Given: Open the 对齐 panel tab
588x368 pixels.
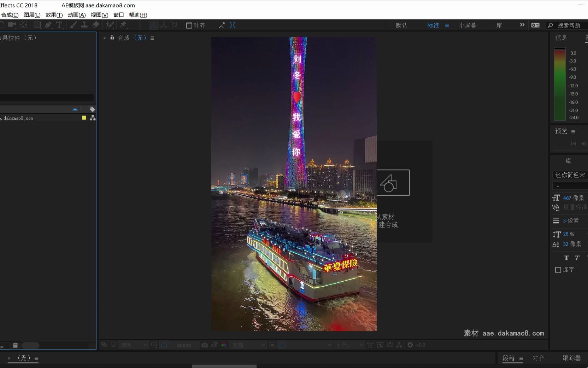Looking at the screenshot, I should click(539, 358).
